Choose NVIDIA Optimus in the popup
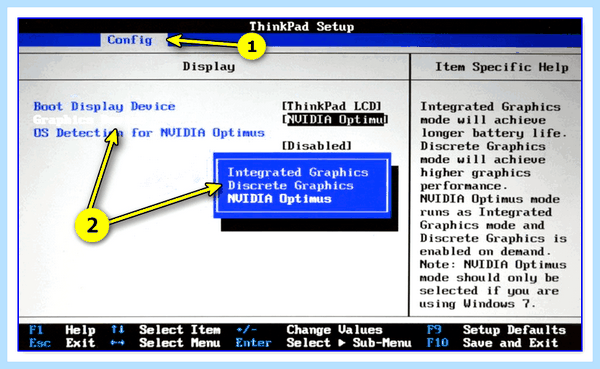 (279, 199)
